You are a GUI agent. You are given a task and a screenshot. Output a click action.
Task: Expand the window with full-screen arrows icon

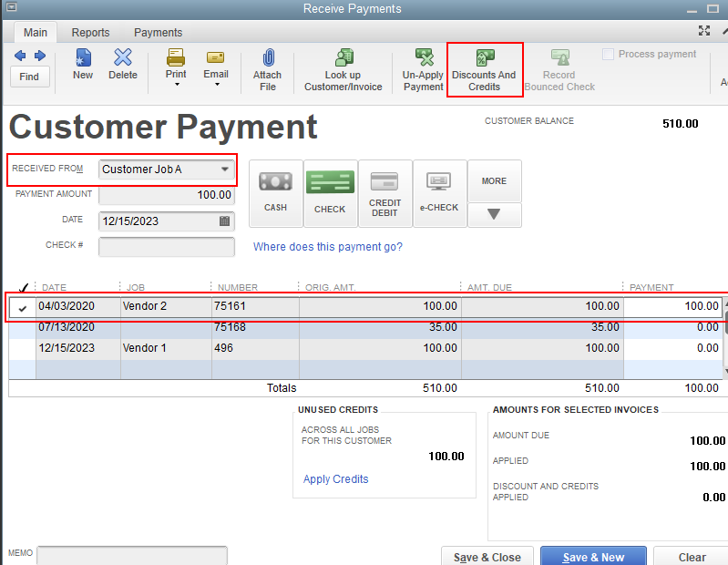click(x=704, y=31)
